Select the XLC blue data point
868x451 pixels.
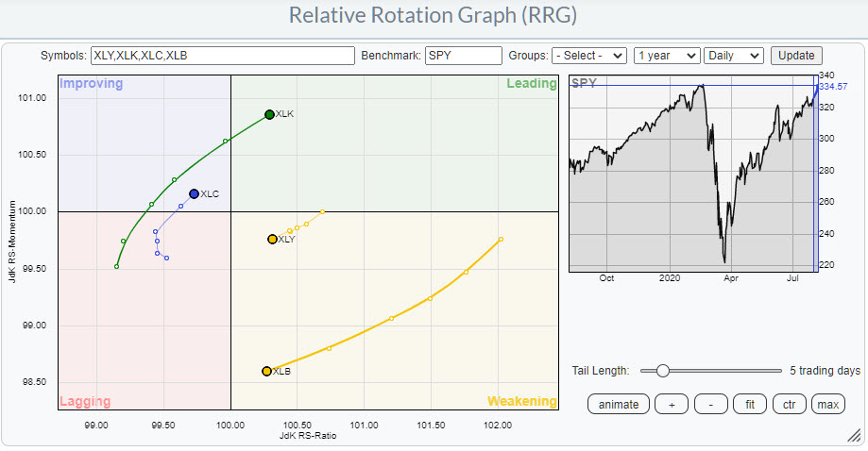[x=194, y=193]
